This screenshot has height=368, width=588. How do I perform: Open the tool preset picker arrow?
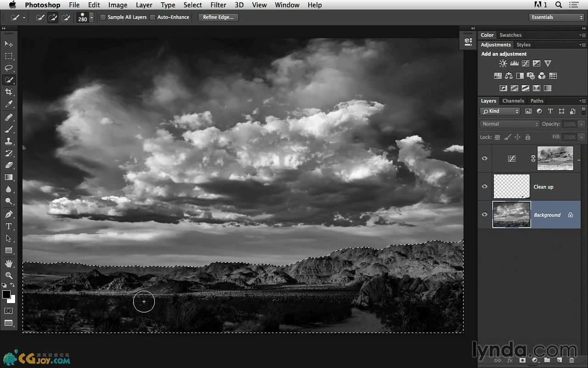(24, 17)
